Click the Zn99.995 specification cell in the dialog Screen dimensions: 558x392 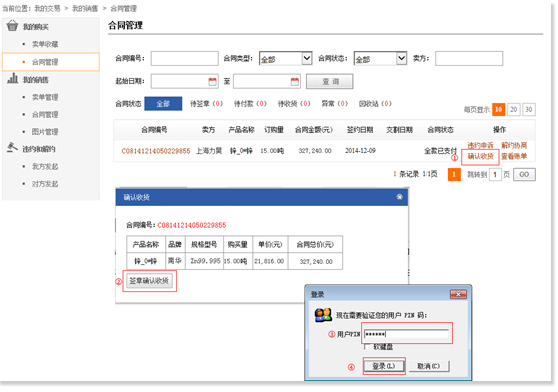pos(205,261)
